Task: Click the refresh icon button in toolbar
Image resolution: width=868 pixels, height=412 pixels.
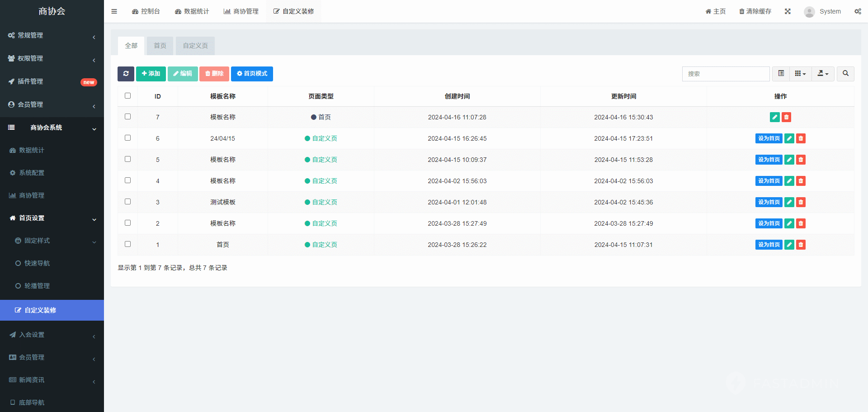Action: (x=126, y=74)
